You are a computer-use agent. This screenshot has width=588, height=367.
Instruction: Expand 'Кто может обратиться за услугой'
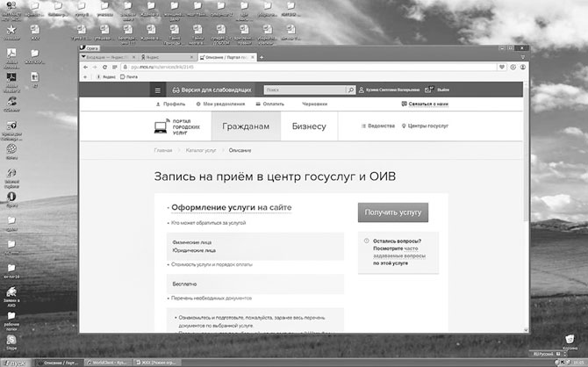click(x=207, y=223)
